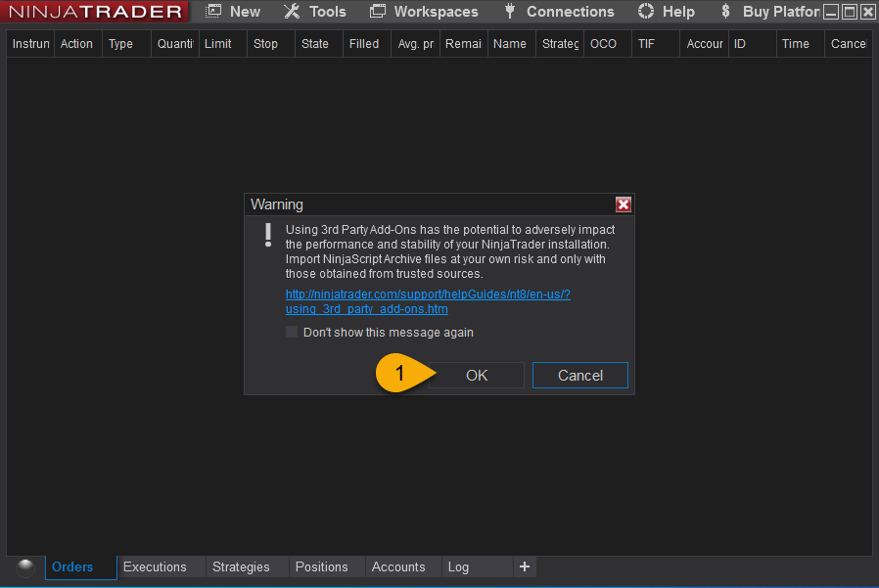Screen dimensions: 879x588
Task: Switch to the Orders tab
Action: pos(80,566)
